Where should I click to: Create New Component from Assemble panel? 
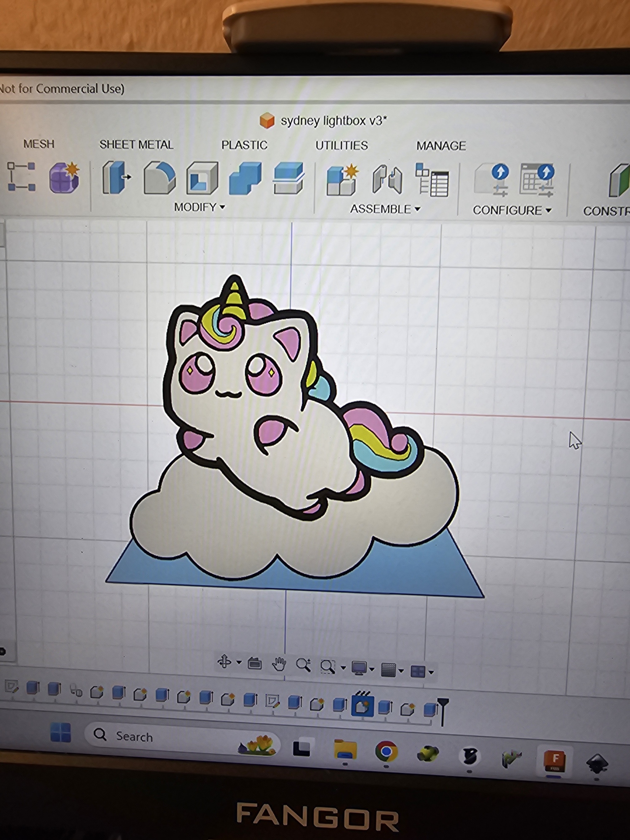click(342, 180)
